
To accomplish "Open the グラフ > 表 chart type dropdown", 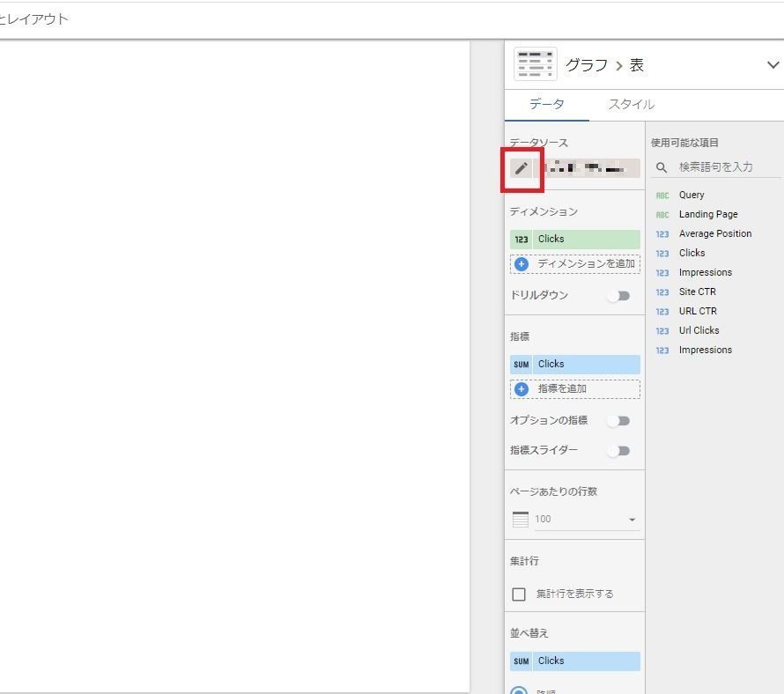I will tap(773, 63).
